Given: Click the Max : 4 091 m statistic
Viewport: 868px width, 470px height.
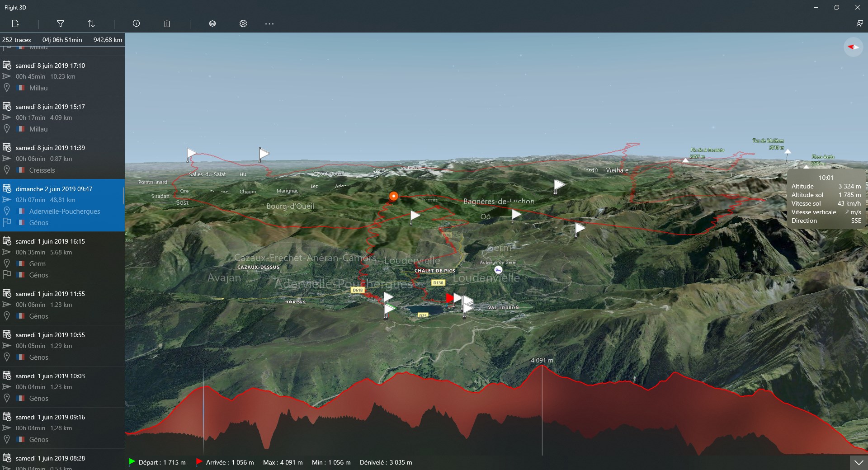Looking at the screenshot, I should [x=283, y=462].
